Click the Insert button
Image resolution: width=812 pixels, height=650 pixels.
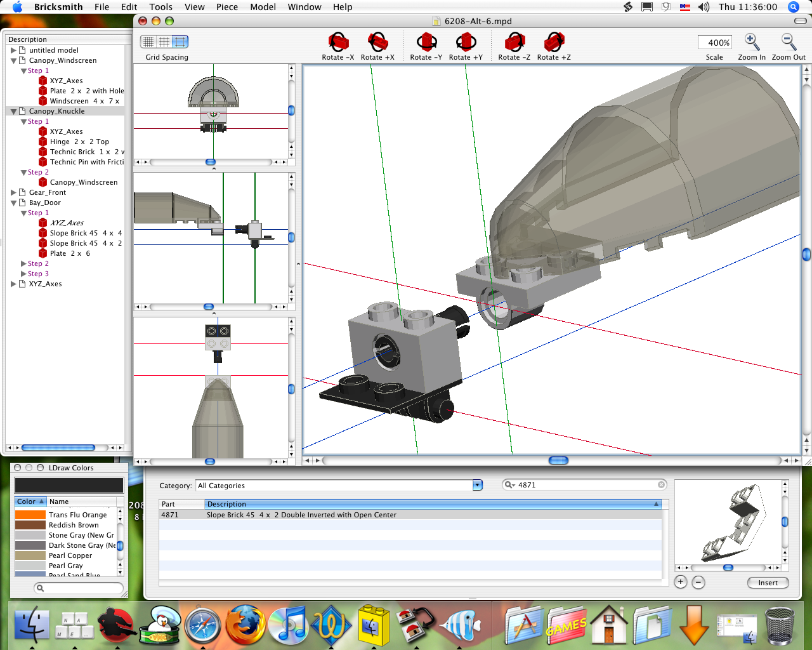(x=768, y=583)
